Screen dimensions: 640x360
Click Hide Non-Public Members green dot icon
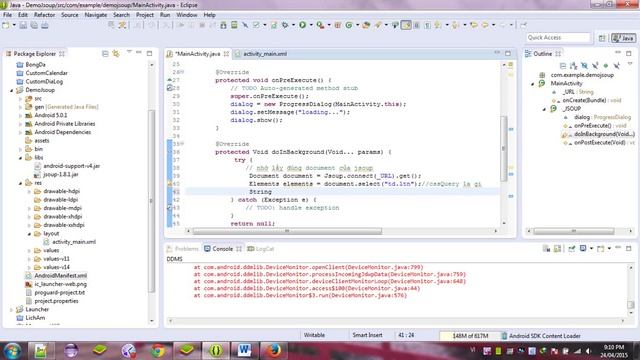click(606, 65)
